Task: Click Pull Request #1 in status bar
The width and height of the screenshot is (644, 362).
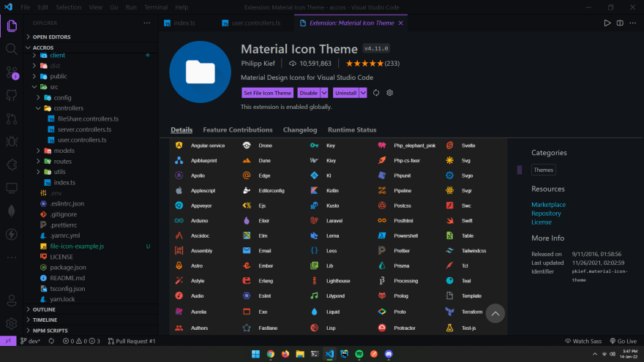Action: (132, 341)
